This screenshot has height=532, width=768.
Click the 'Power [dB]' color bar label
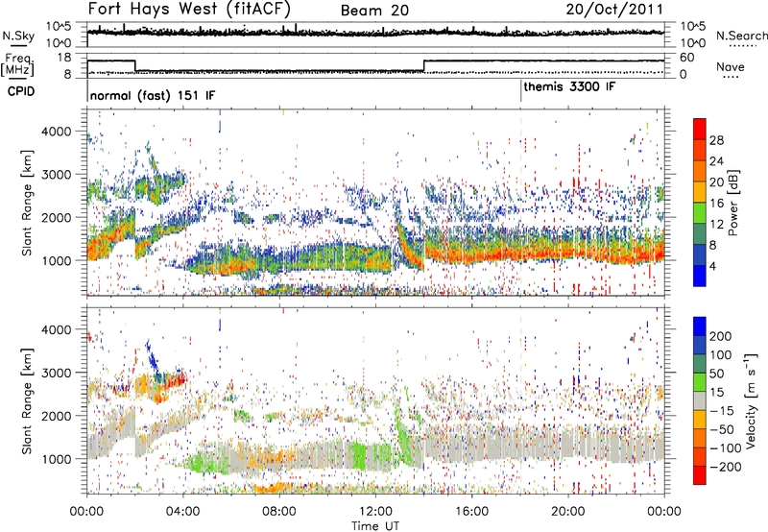732,203
